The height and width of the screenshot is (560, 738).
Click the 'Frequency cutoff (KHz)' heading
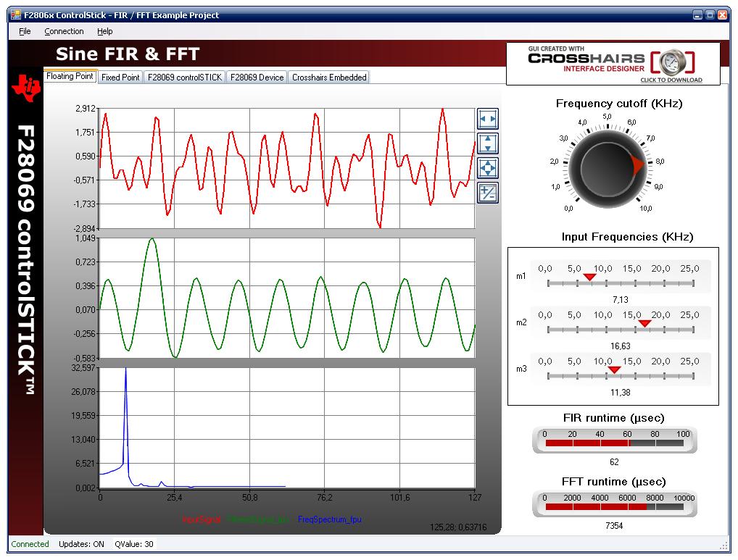[x=619, y=104]
